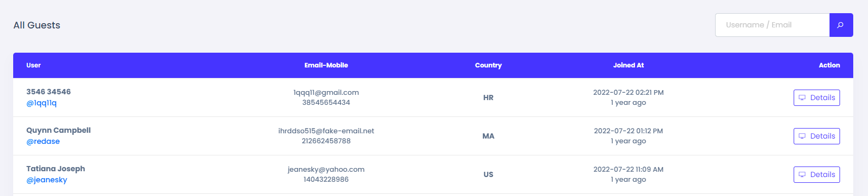Select the 1qqq11@gmail.com email text
Image resolution: width=868 pixels, height=196 pixels.
click(x=326, y=92)
